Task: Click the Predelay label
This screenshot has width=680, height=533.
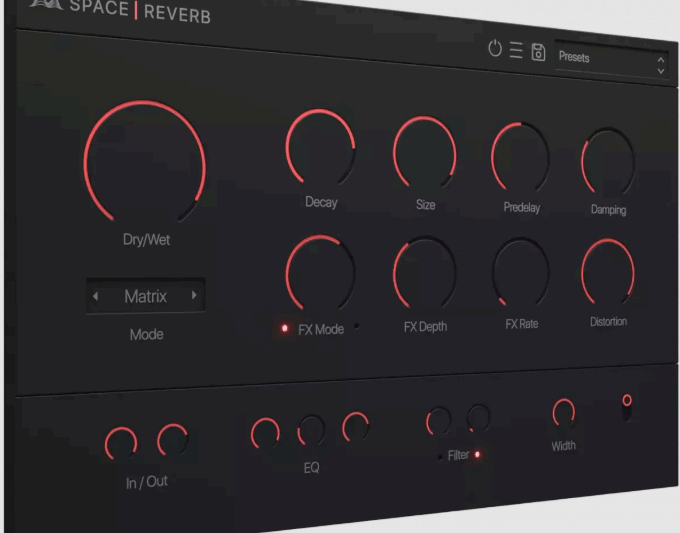Action: point(522,207)
